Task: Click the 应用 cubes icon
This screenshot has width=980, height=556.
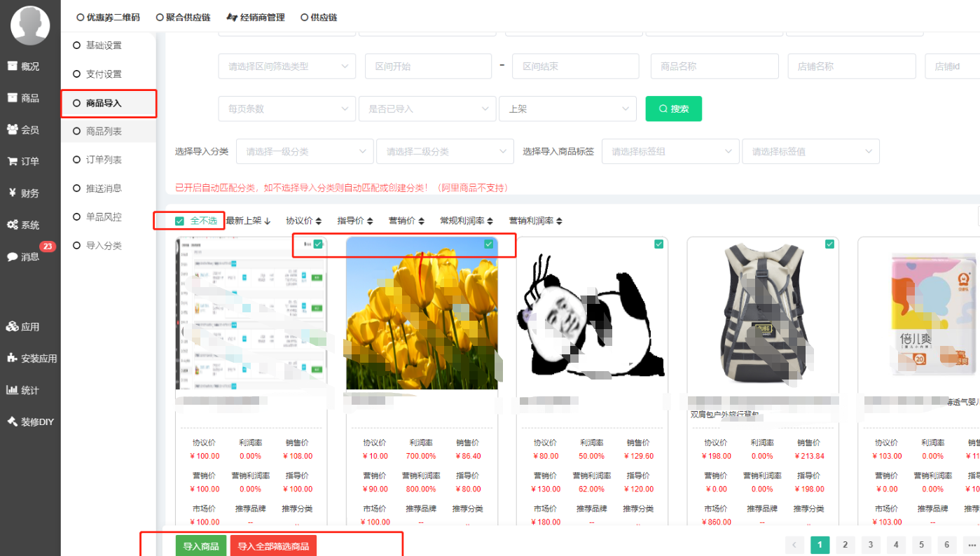Action: [x=13, y=326]
